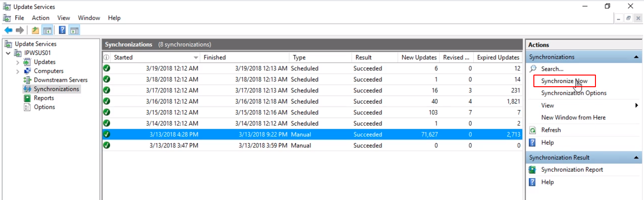The width and height of the screenshot is (644, 200).
Task: Click the Back arrow toolbar icon
Action: (x=8, y=30)
